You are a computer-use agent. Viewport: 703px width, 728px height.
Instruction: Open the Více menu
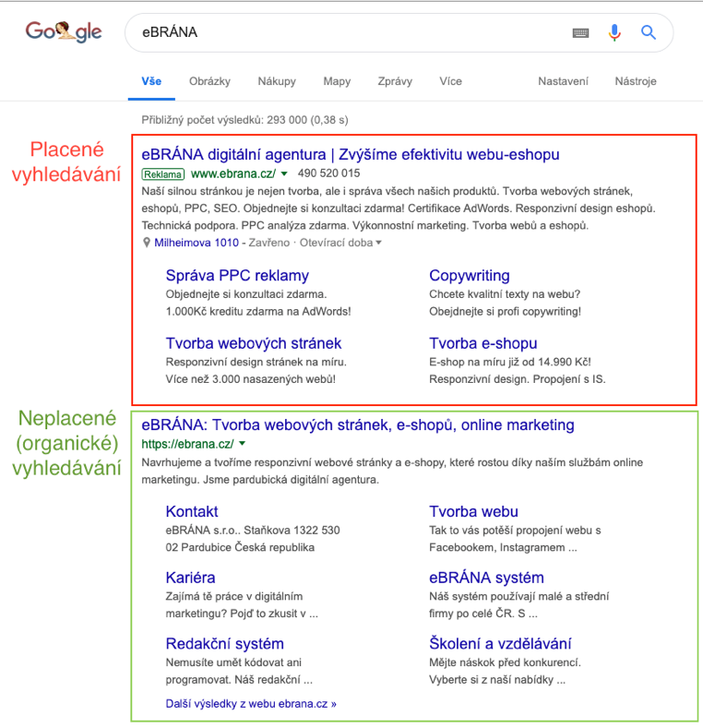pos(450,81)
